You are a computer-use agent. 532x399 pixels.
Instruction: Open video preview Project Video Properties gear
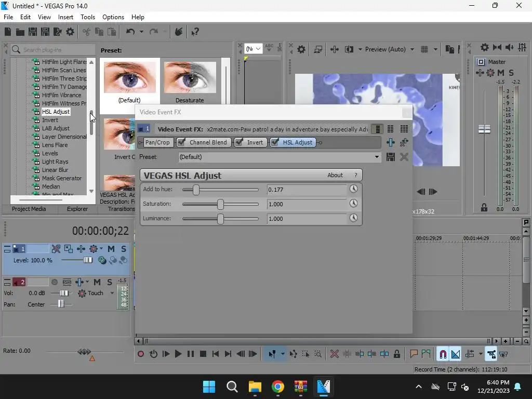point(301,49)
